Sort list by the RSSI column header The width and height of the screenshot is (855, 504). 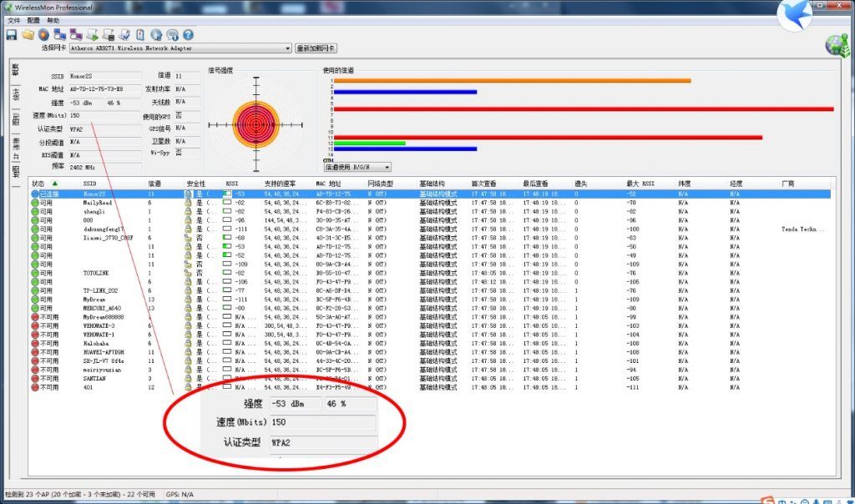tap(232, 184)
